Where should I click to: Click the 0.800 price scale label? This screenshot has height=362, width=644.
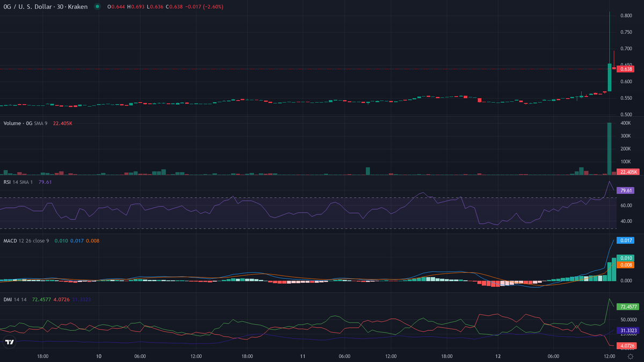click(626, 16)
